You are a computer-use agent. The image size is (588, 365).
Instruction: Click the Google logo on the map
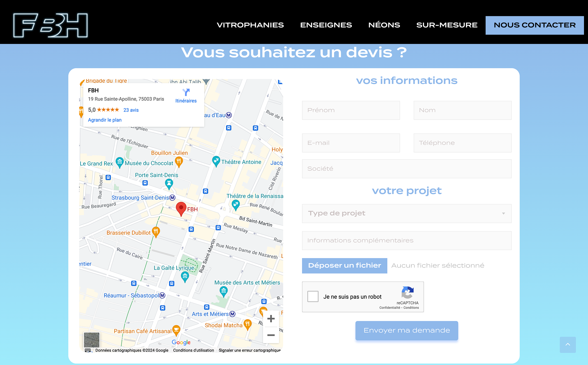[181, 342]
